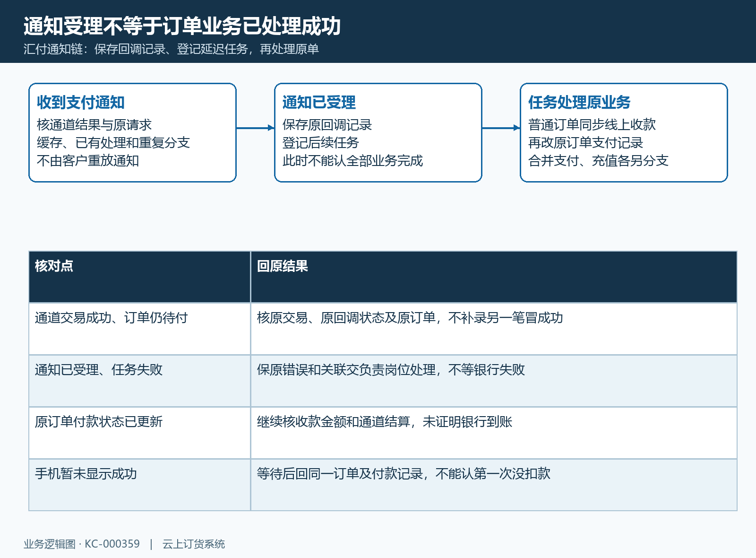
Task: Click the line 登记后续任务
Action: tap(321, 143)
